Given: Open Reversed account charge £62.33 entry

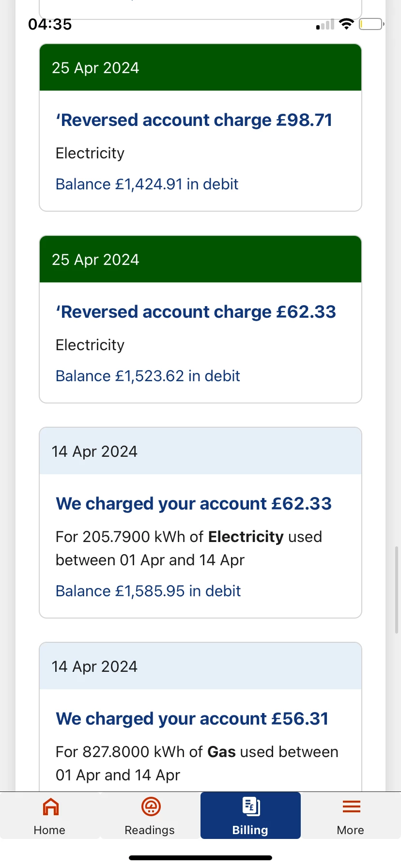Looking at the screenshot, I should pos(196,312).
